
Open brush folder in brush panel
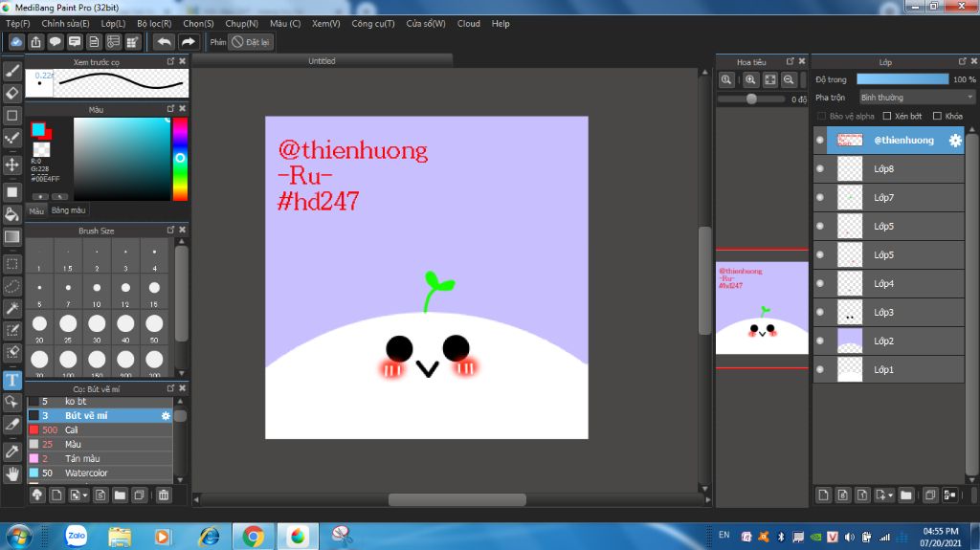click(x=120, y=495)
